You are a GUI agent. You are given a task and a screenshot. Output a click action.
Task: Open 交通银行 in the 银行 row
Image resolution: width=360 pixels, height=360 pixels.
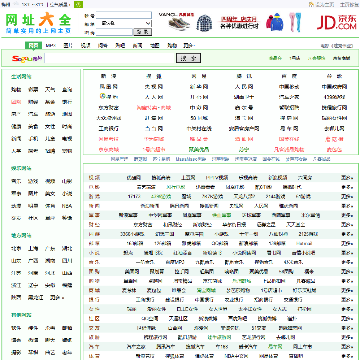293,300
